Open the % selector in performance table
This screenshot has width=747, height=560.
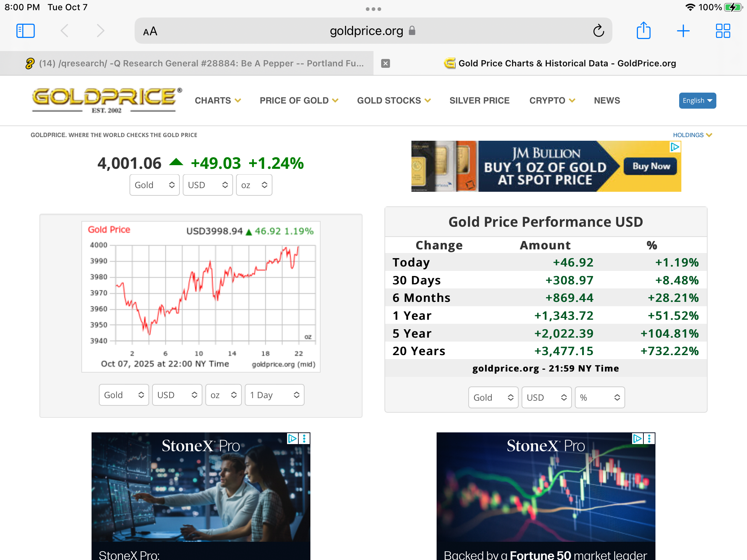point(600,397)
